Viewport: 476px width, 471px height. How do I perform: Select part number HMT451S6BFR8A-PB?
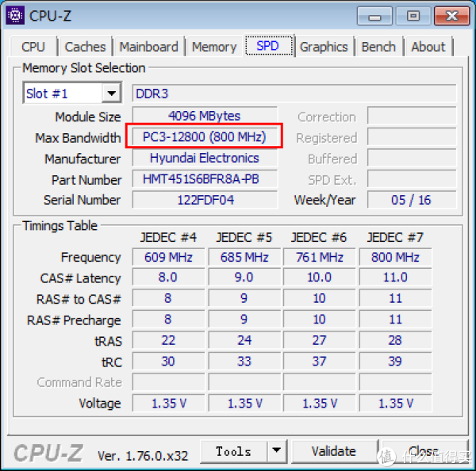(205, 178)
